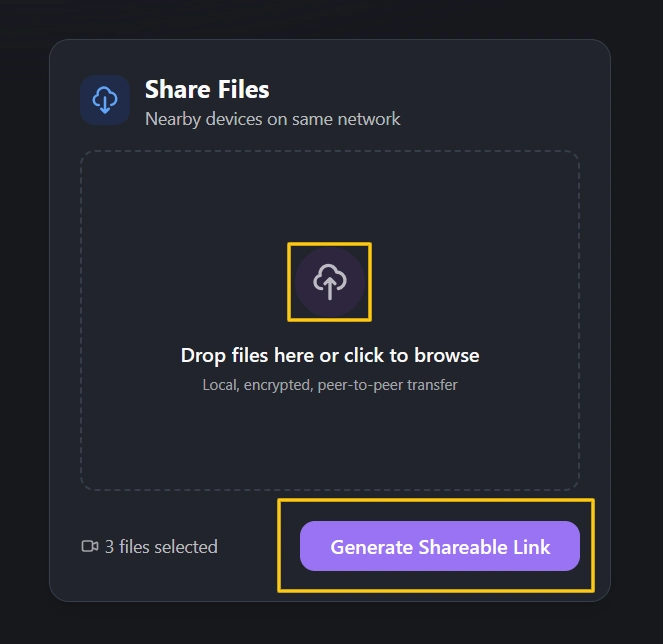Click the video camera icon beside files count

coord(90,546)
